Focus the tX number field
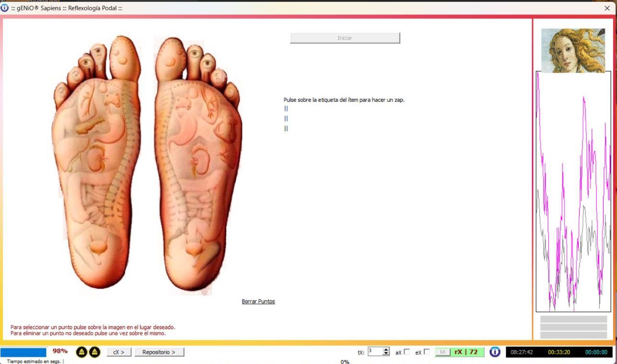The height and width of the screenshot is (364, 617). (x=375, y=352)
